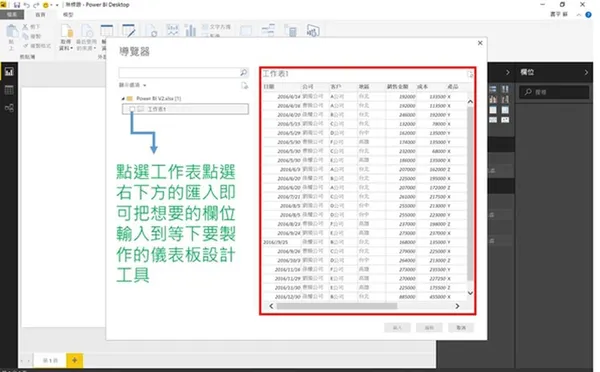600x372 pixels.
Task: Open the Report view in left sidebar
Action: tap(9, 72)
